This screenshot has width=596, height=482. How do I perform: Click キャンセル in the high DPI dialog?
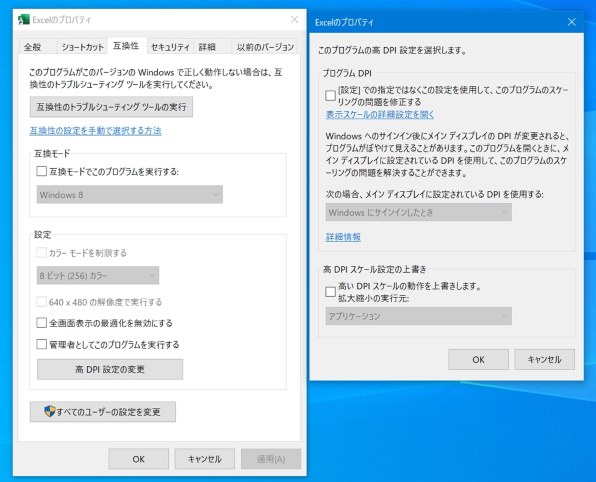544,360
